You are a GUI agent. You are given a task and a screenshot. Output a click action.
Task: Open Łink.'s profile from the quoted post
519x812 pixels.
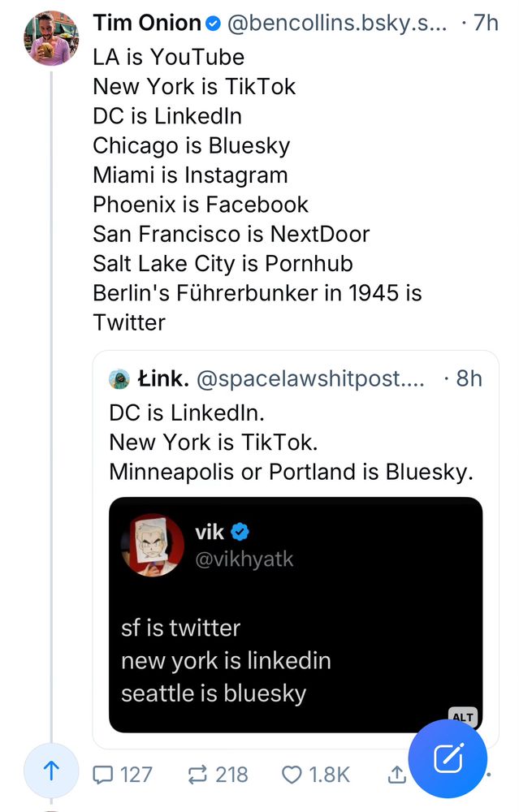(x=163, y=378)
